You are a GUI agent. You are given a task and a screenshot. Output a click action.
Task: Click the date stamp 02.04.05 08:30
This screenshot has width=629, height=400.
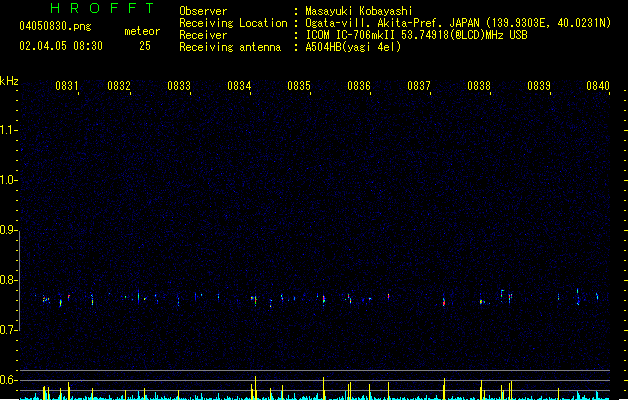(x=61, y=46)
